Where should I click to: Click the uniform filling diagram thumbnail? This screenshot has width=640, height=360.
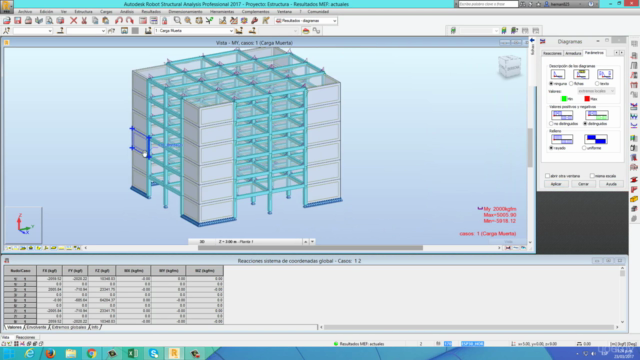[x=596, y=139]
